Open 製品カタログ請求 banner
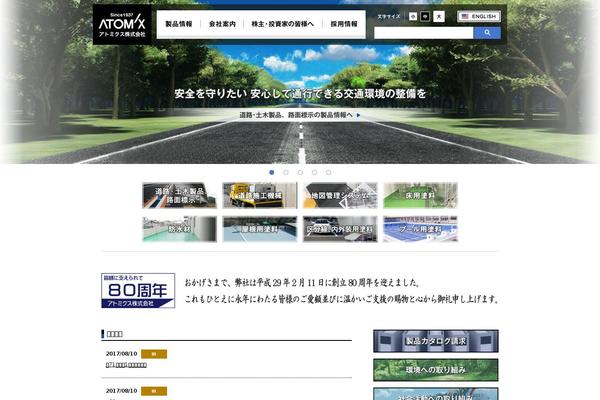This screenshot has height=400, width=600. click(436, 341)
